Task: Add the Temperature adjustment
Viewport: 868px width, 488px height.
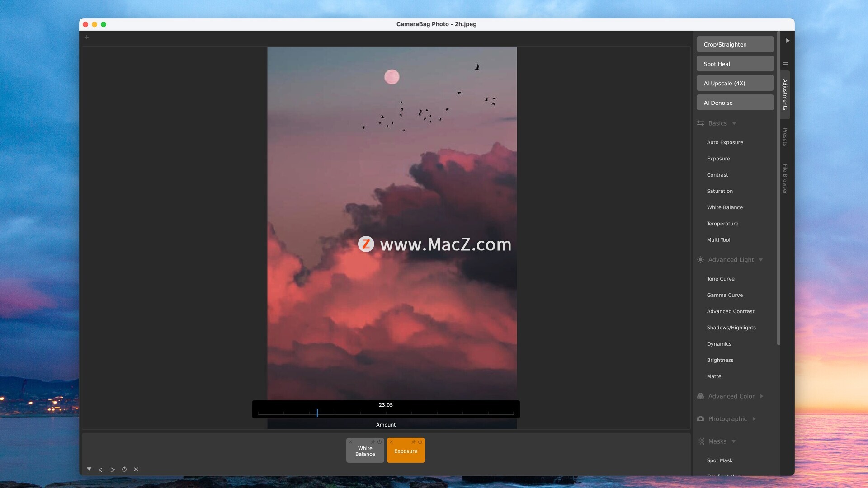Action: point(722,224)
